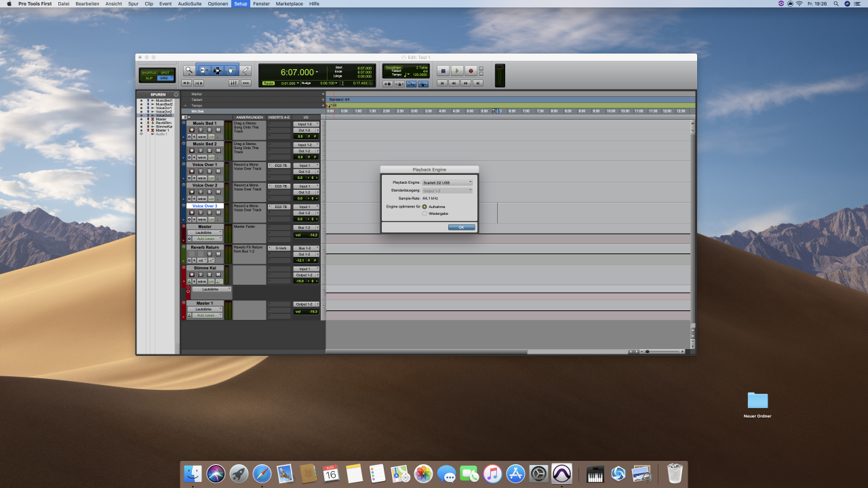
Task: Add a marker with Marker ruler plus
Action: pyautogui.click(x=323, y=94)
